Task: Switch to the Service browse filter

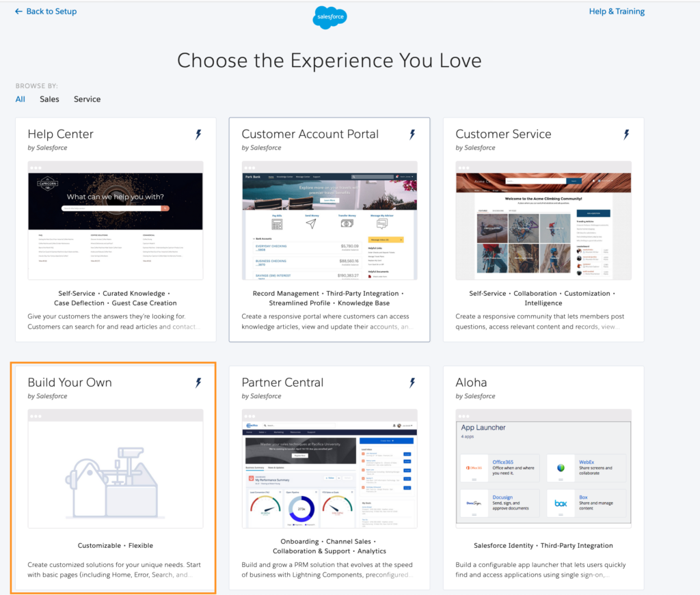Action: [x=87, y=99]
